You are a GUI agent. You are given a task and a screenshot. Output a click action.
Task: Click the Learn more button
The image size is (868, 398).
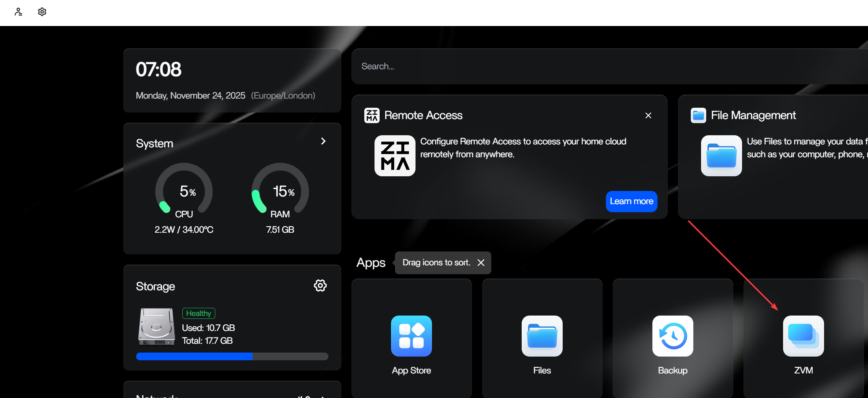coord(631,201)
